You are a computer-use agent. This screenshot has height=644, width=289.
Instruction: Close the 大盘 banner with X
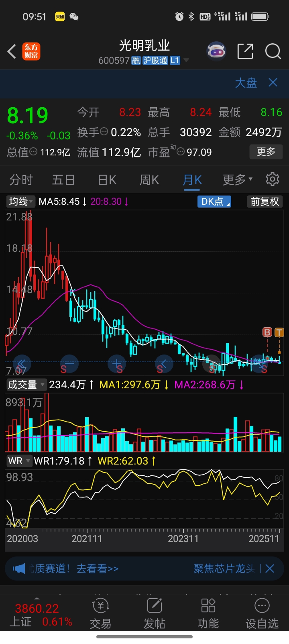273,83
